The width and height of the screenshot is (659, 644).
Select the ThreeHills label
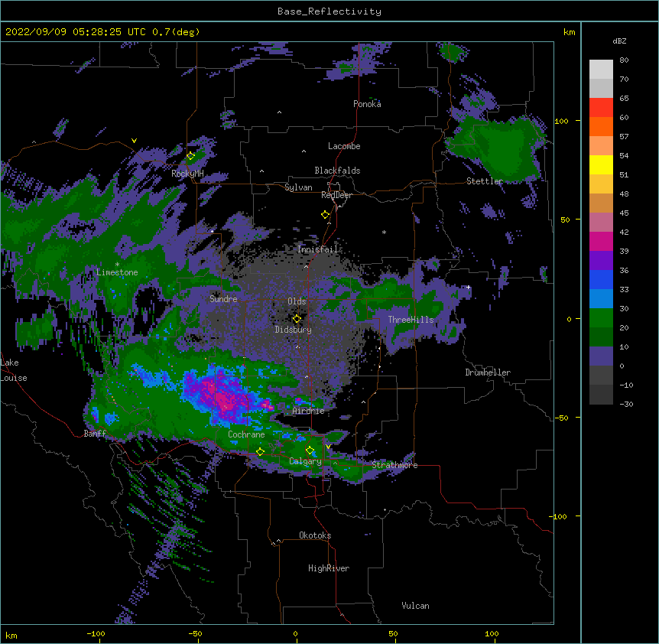click(411, 320)
